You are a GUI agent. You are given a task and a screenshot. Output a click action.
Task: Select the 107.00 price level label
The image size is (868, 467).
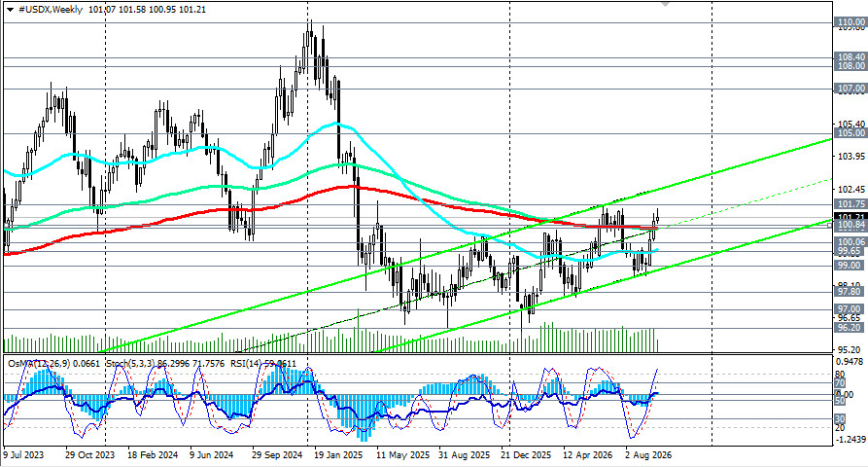pyautogui.click(x=851, y=89)
